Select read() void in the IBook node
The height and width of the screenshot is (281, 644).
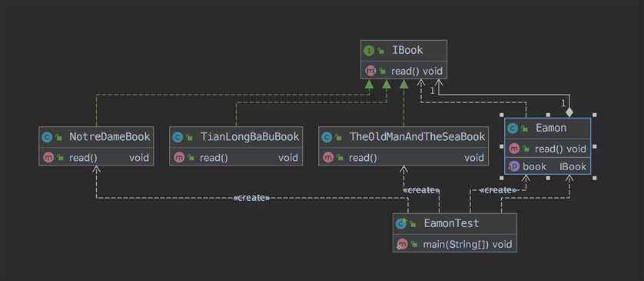pyautogui.click(x=417, y=71)
